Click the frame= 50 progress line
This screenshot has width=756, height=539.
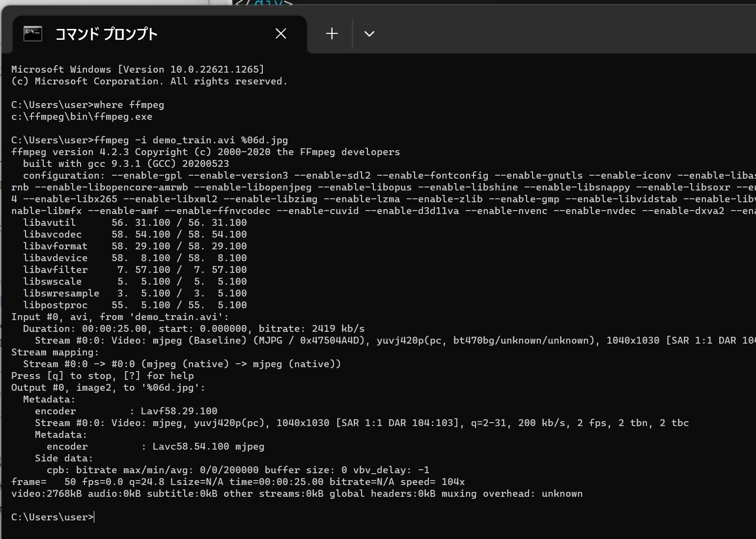(238, 482)
